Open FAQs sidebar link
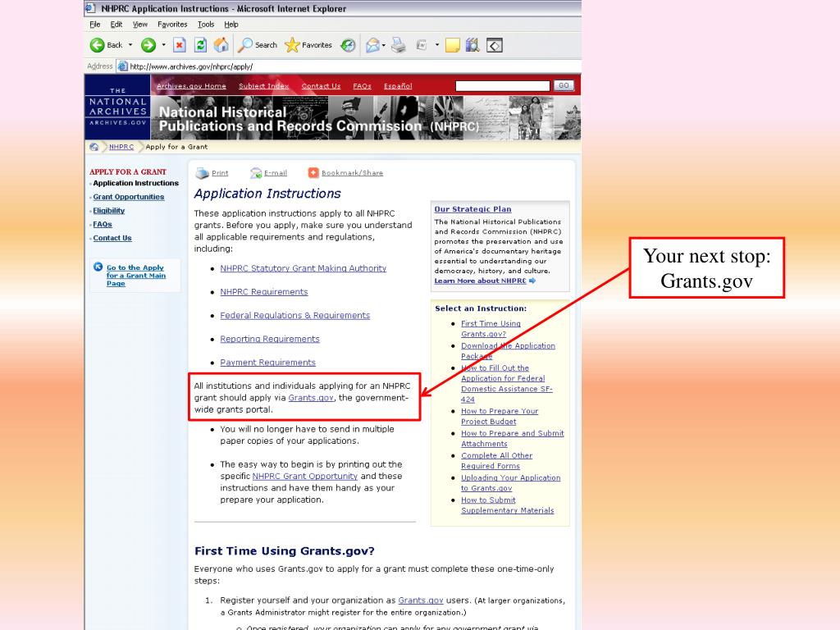 point(103,225)
